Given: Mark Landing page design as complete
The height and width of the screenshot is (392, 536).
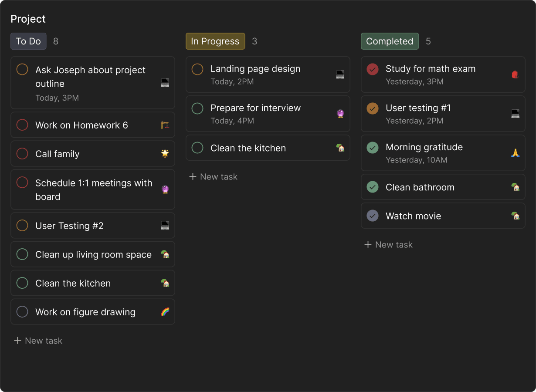Looking at the screenshot, I should click(197, 69).
